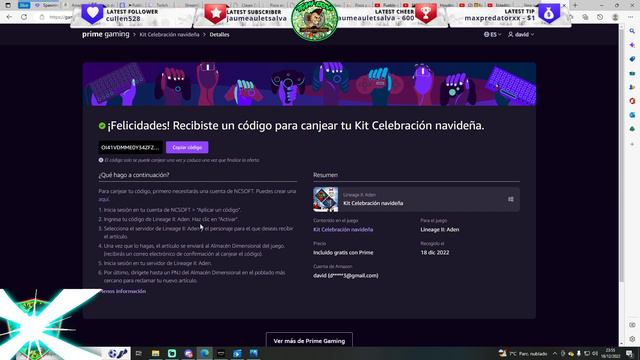Open Search in the Edge sidebar
640x360 pixels.
pyautogui.click(x=632, y=31)
